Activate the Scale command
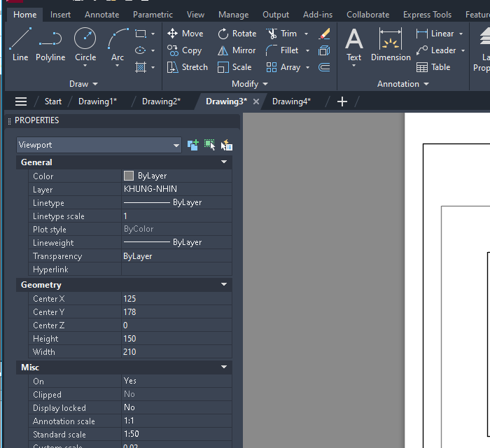490x448 pixels. coord(234,67)
